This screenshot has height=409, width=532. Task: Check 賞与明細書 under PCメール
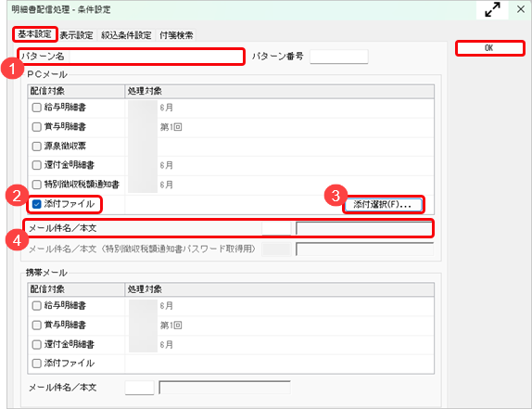(36, 127)
